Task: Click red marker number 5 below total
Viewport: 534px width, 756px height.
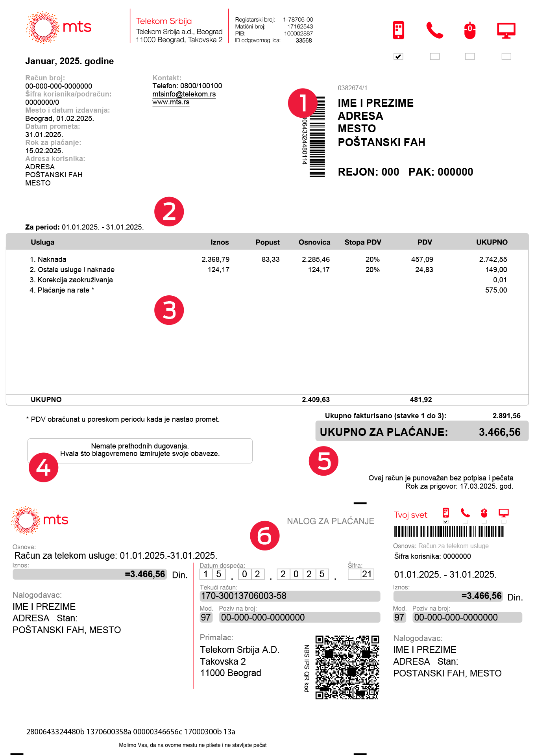Action: click(x=323, y=461)
